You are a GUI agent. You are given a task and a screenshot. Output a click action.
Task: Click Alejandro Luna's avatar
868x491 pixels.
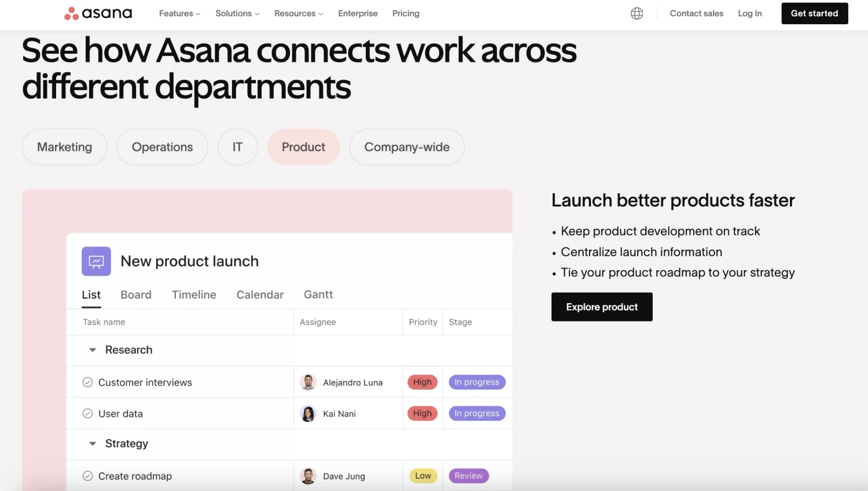click(308, 382)
